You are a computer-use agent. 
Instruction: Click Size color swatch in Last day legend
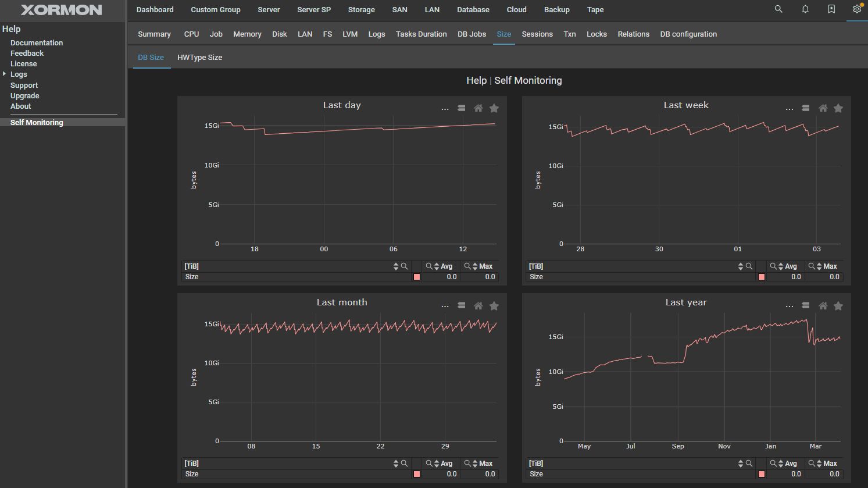tap(416, 277)
